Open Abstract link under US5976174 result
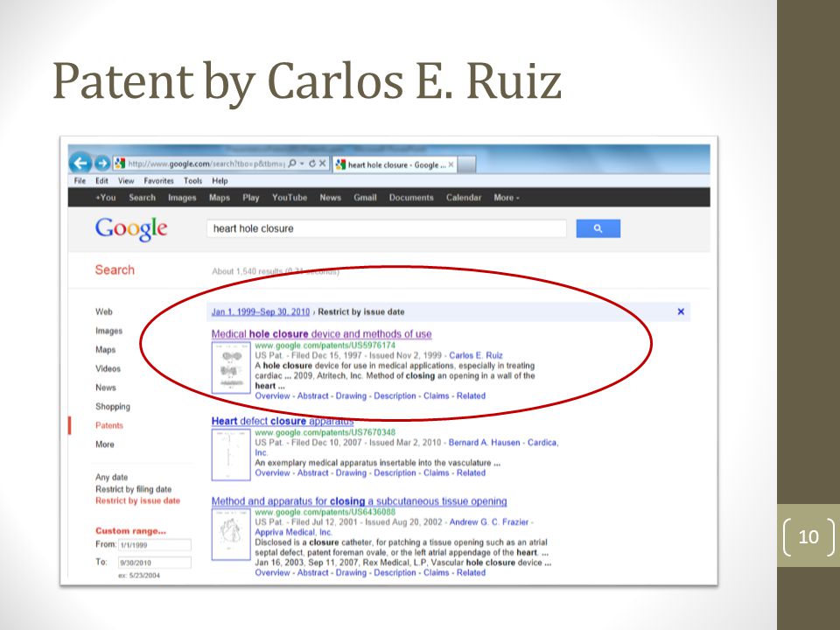Screen dimensions: 840x630 tap(313, 395)
